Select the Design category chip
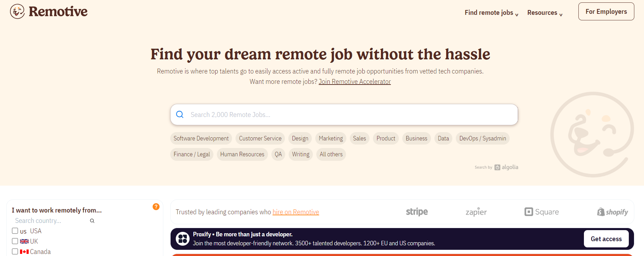This screenshot has width=644, height=256. (300, 138)
